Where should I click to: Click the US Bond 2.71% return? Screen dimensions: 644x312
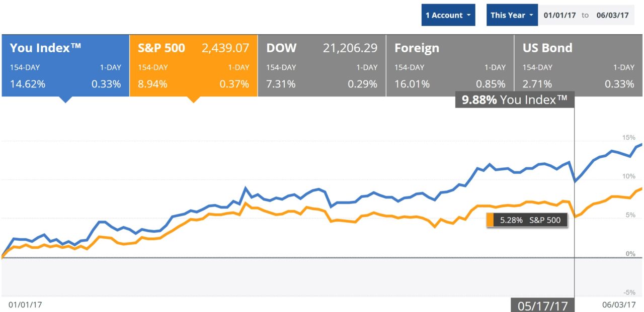pyautogui.click(x=538, y=84)
